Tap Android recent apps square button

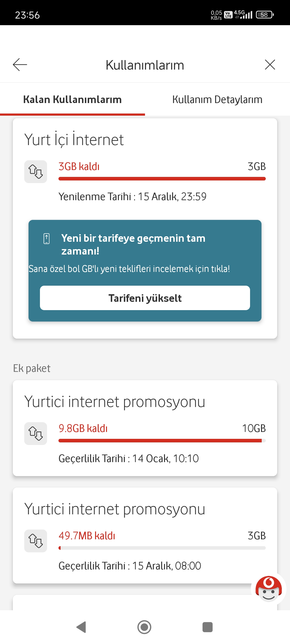[x=208, y=627]
